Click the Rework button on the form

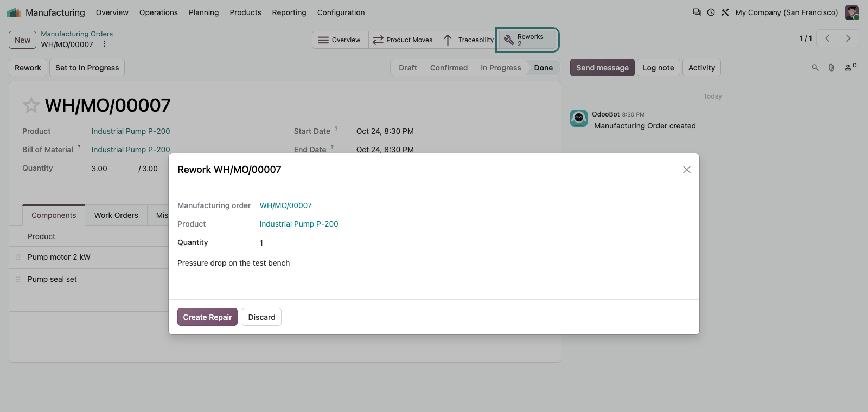(x=28, y=68)
